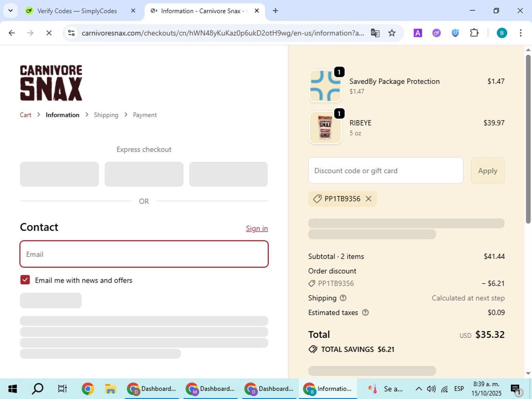Show hidden system tray icons
532x399 pixels.
(x=419, y=389)
